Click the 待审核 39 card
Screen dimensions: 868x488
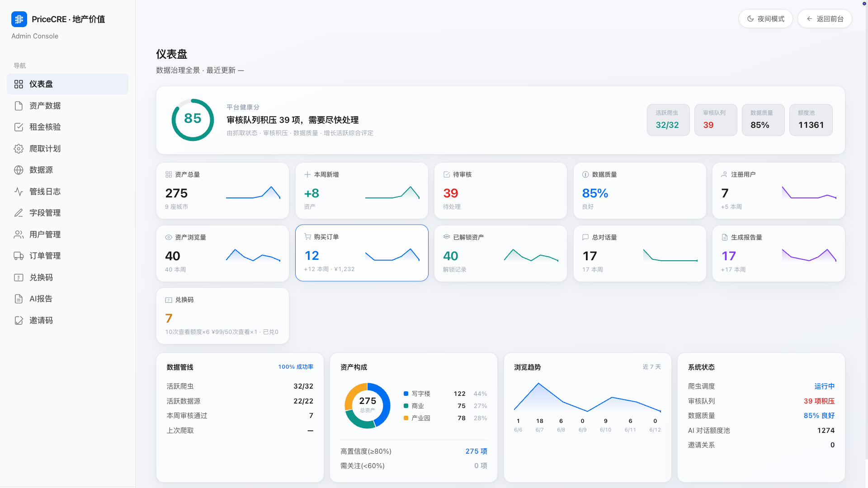coord(500,191)
